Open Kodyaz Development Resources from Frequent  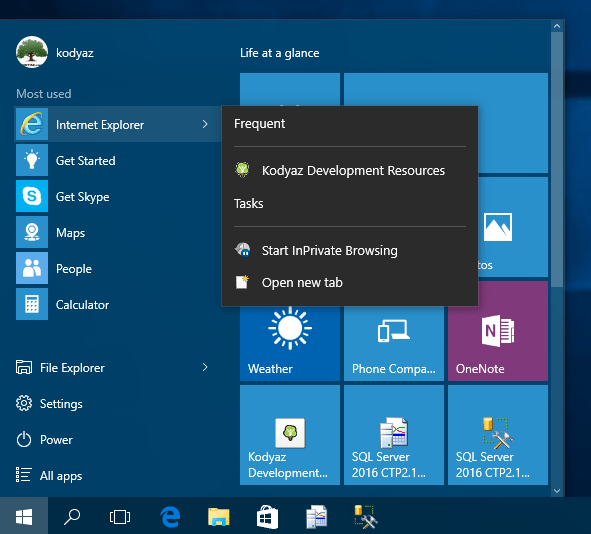point(350,170)
